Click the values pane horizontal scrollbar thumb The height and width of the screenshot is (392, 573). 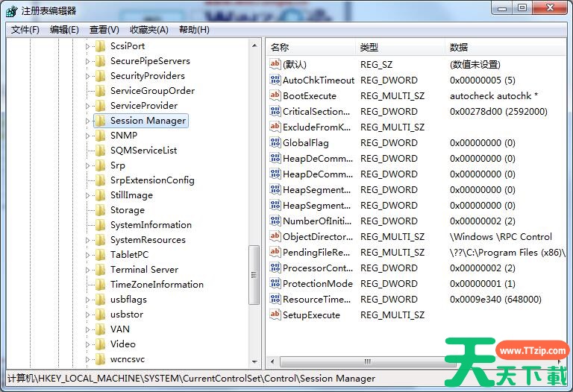click(x=368, y=361)
